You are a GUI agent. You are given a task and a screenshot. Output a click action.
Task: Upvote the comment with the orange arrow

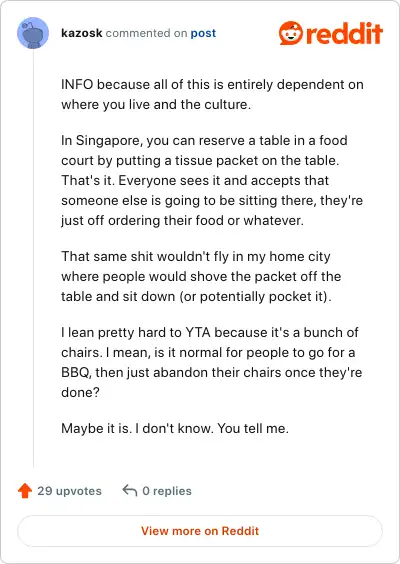pos(25,491)
